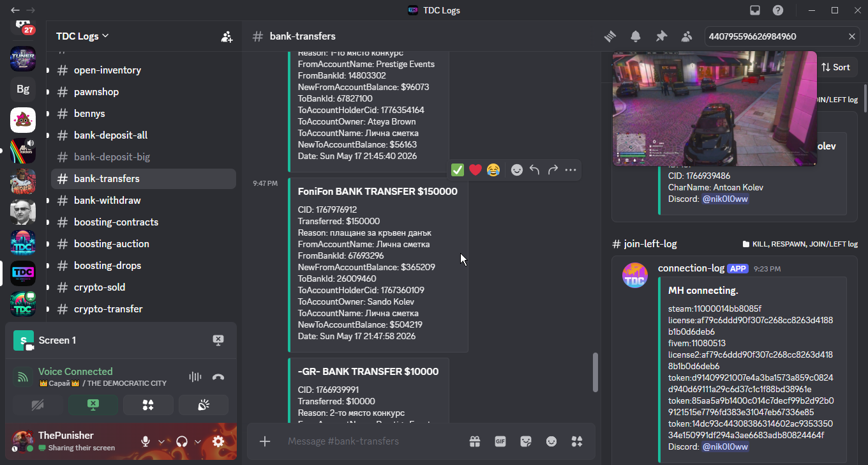Open the Help icon in the title bar

point(778,10)
